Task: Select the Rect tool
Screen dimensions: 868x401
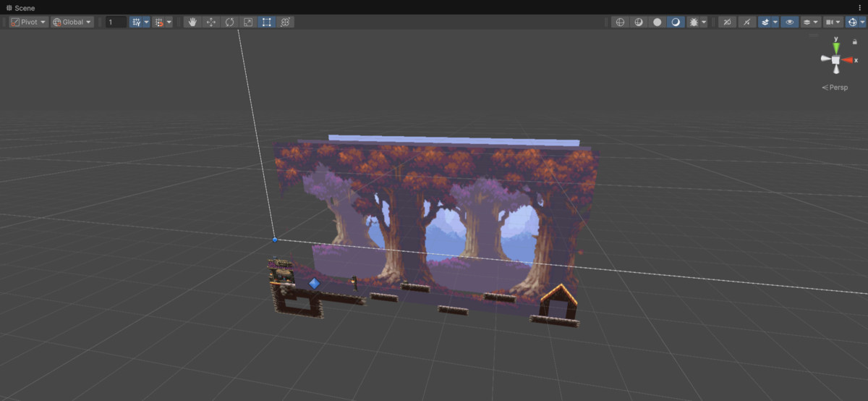Action: (x=267, y=22)
